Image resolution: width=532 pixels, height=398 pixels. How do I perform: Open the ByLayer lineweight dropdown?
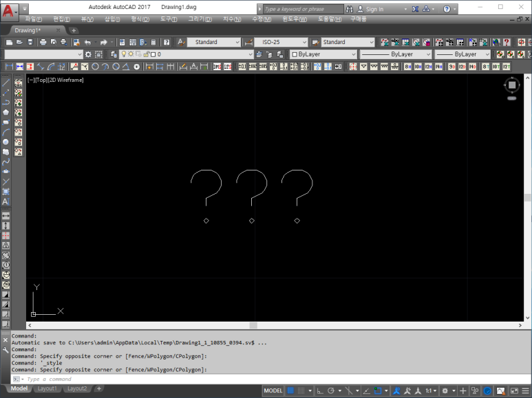pos(487,54)
